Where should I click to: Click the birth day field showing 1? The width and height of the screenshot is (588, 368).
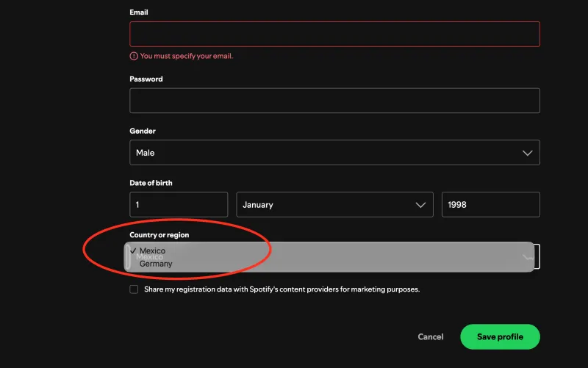tap(179, 205)
